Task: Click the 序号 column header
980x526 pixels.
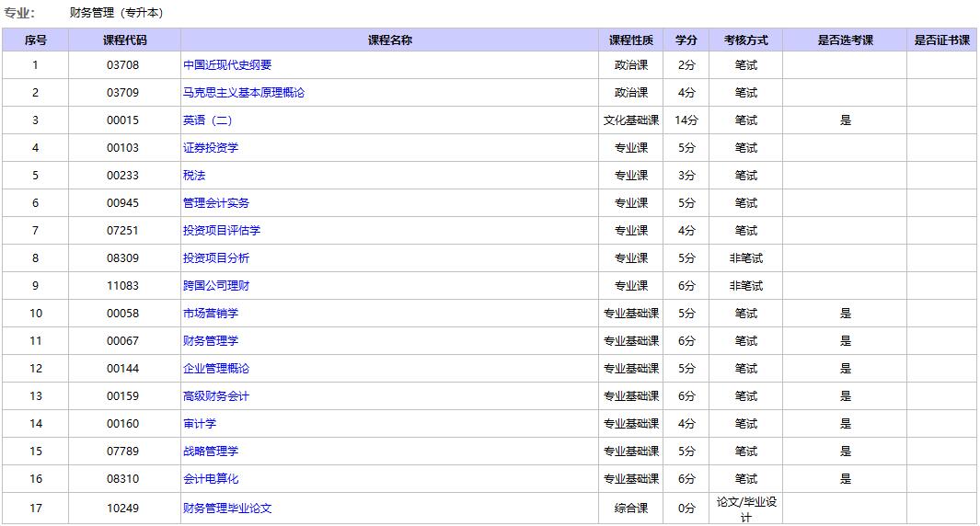Action: (36, 40)
